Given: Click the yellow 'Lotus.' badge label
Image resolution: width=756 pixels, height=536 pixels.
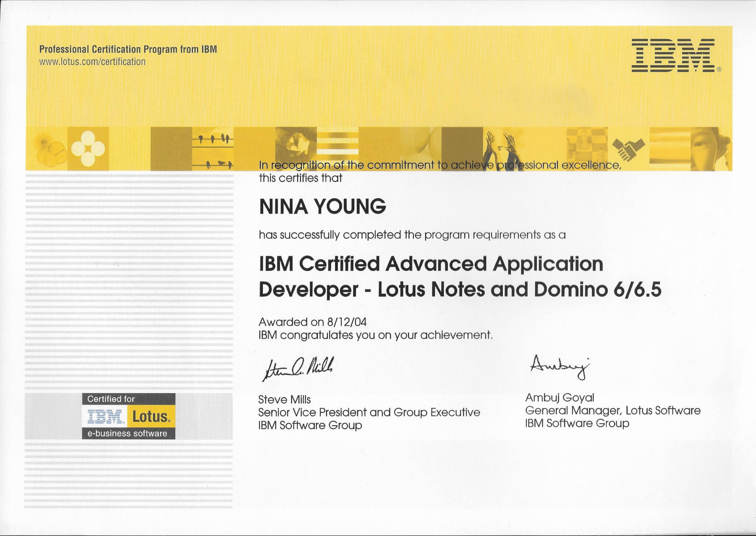Looking at the screenshot, I should [151, 416].
